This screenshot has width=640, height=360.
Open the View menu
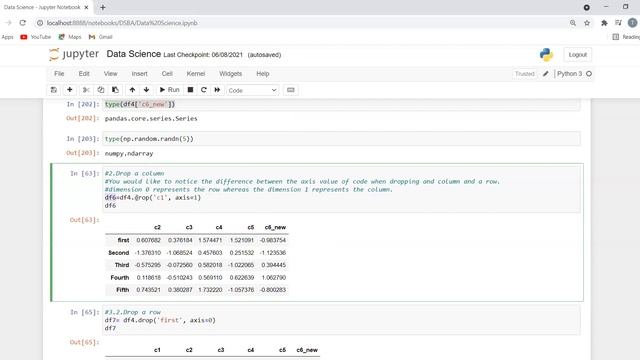(110, 74)
